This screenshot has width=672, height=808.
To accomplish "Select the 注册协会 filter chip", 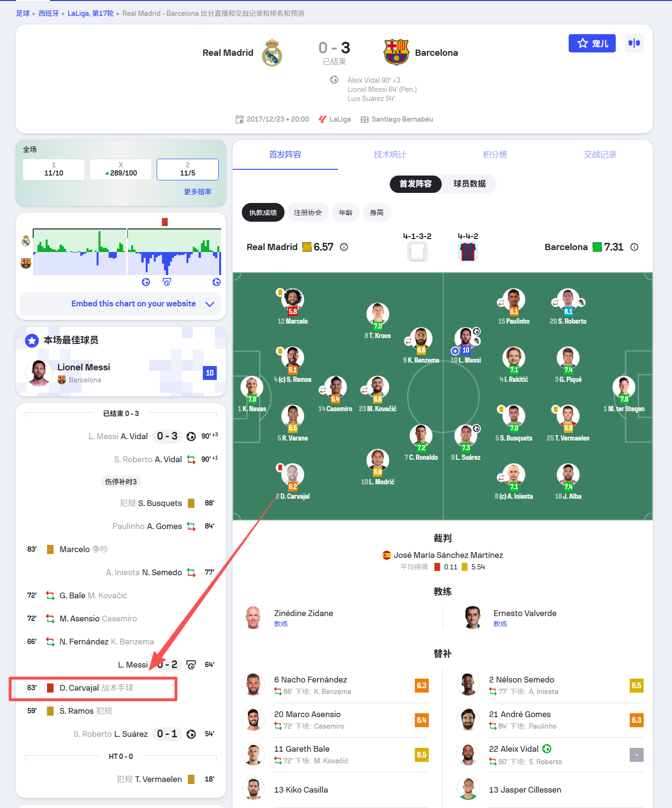I will click(308, 213).
